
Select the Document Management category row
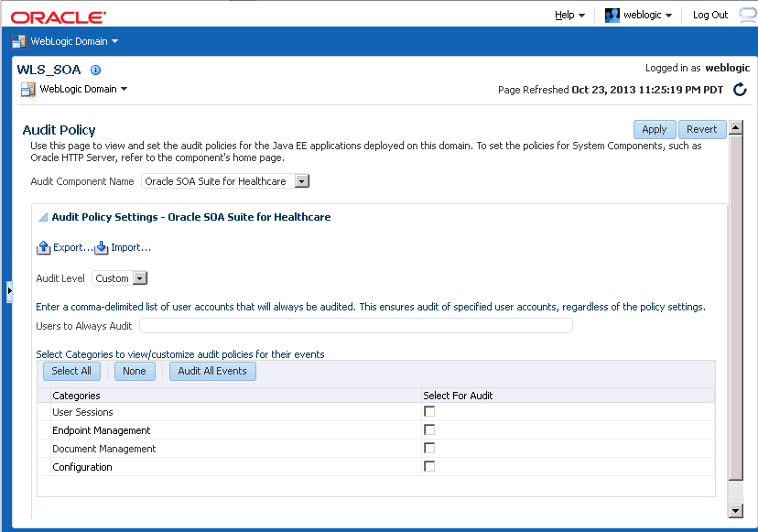376,449
